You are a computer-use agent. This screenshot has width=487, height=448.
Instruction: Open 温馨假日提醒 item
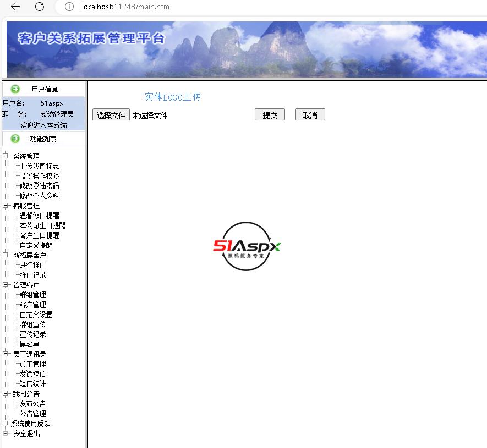[39, 215]
